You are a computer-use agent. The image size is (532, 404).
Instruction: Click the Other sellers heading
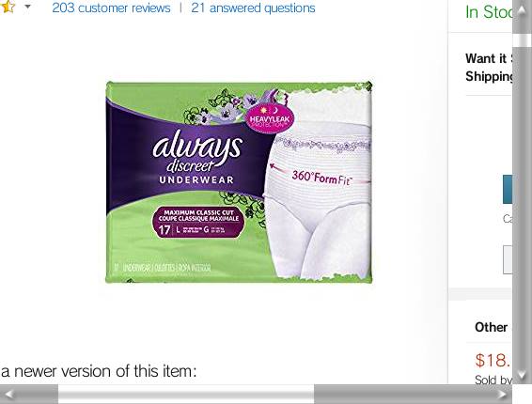pos(492,327)
